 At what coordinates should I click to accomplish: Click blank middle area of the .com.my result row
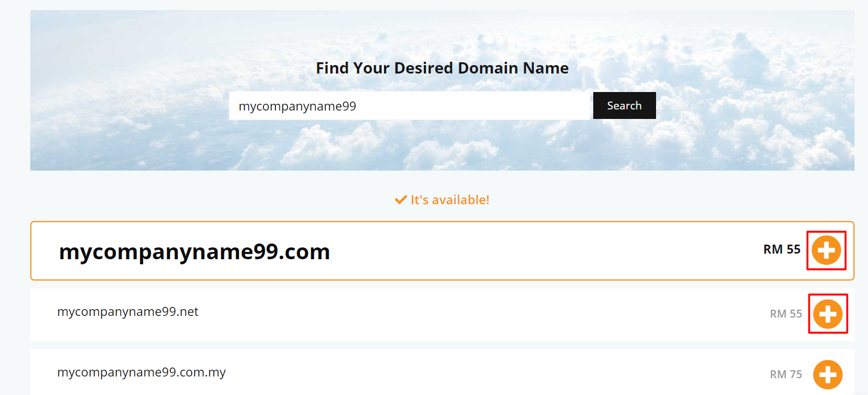coord(477,373)
